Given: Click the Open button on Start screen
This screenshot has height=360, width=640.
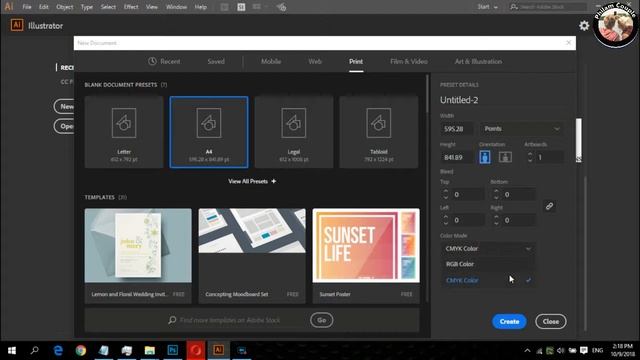Looking at the screenshot, I should (64, 126).
